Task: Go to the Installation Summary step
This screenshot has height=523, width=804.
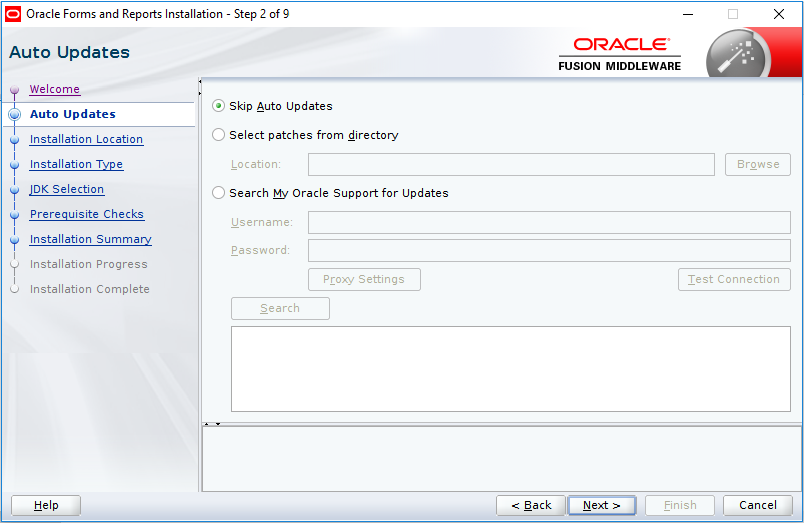Action: [x=91, y=239]
